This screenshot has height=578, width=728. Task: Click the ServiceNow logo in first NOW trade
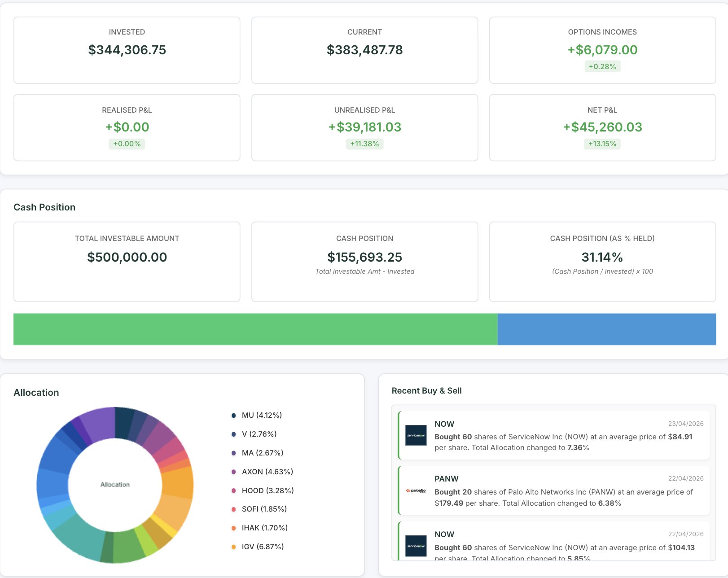416,435
